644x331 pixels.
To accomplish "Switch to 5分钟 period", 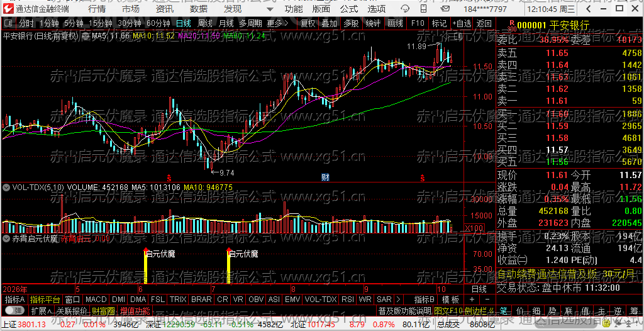I will coord(74,23).
